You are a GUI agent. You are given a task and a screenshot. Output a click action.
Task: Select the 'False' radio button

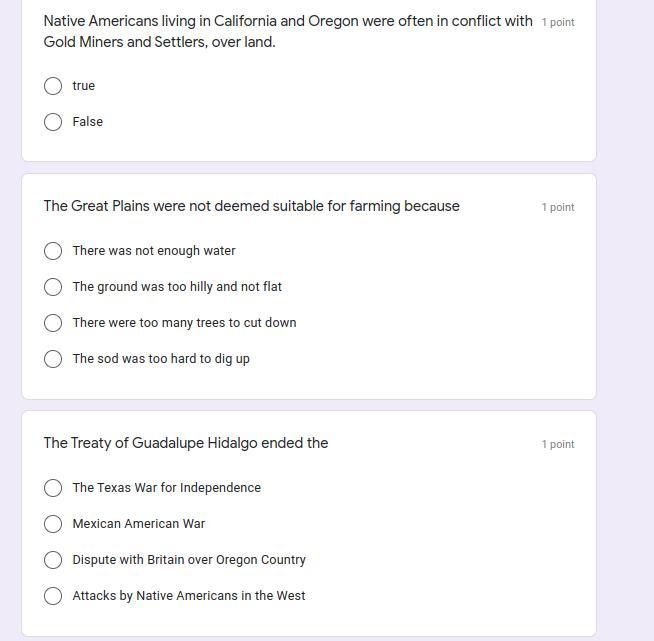tap(53, 122)
